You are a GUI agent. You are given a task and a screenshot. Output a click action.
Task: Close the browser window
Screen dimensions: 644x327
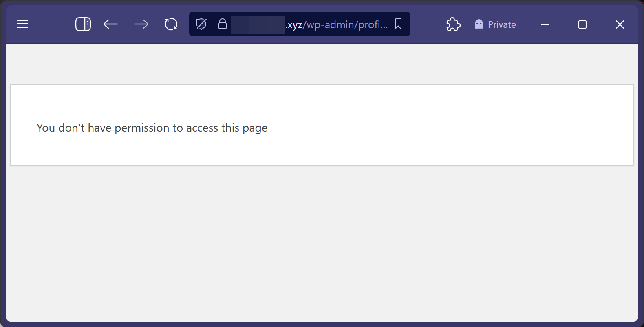pyautogui.click(x=620, y=24)
